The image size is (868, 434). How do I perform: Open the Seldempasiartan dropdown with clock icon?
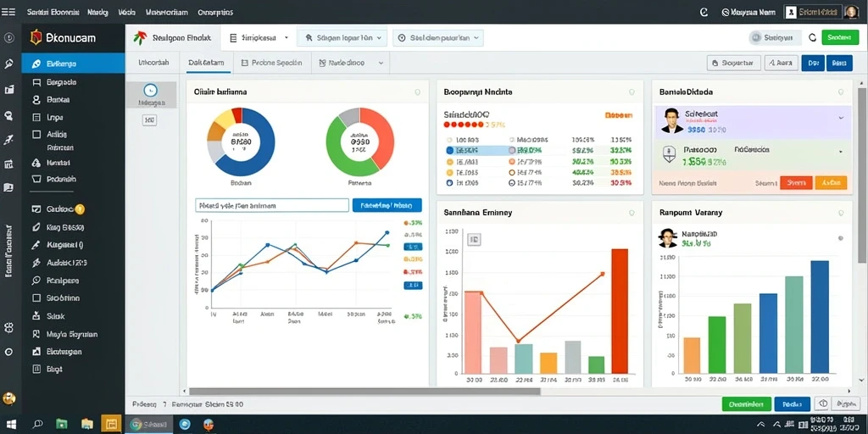click(438, 37)
